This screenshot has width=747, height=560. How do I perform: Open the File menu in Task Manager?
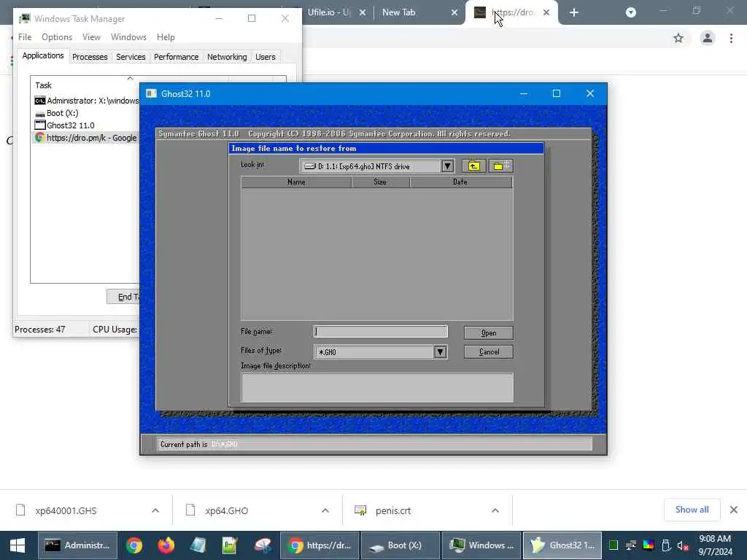pyautogui.click(x=25, y=37)
